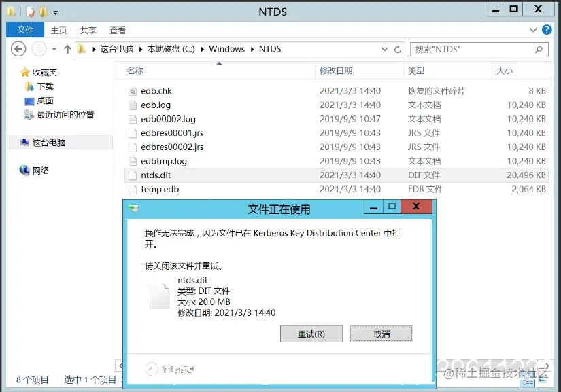Click the 重试(R) button in the dialog

[311, 334]
